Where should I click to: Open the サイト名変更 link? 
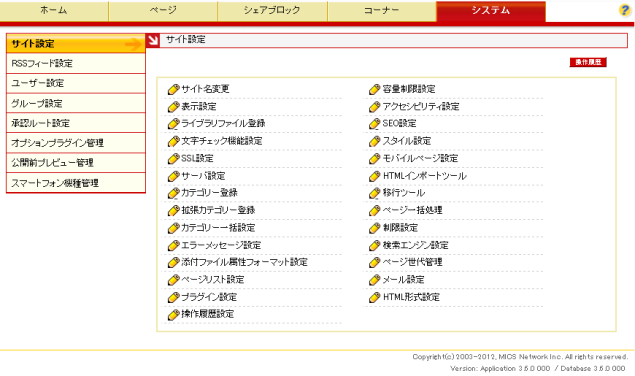pos(205,89)
